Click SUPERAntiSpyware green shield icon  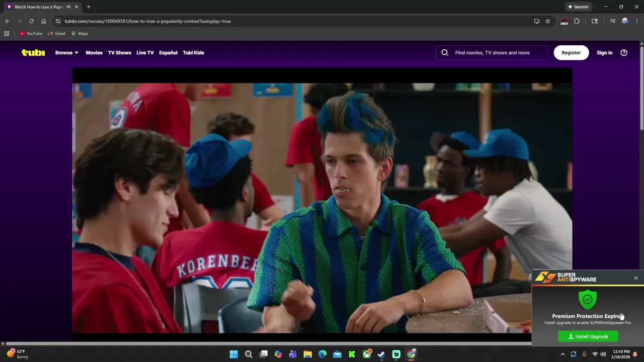click(587, 300)
